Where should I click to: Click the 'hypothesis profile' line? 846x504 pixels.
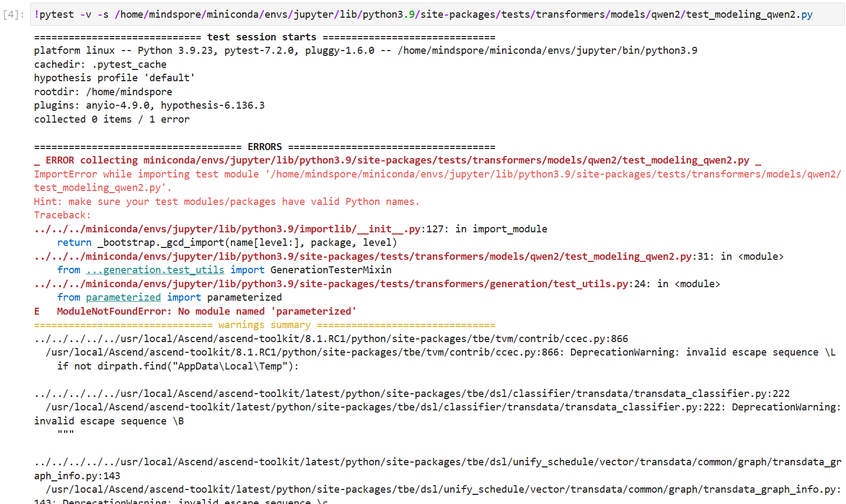coord(114,78)
